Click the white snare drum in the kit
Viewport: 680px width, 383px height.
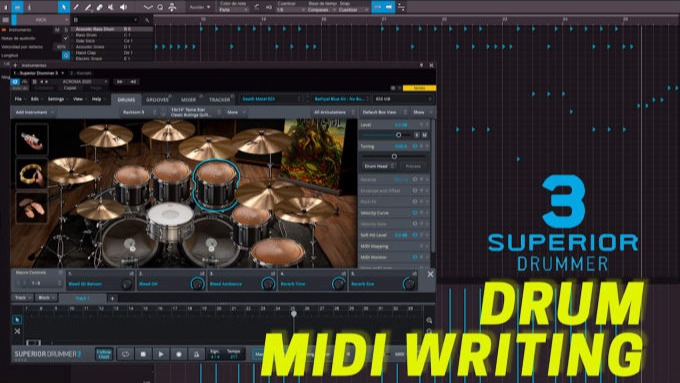(170, 222)
